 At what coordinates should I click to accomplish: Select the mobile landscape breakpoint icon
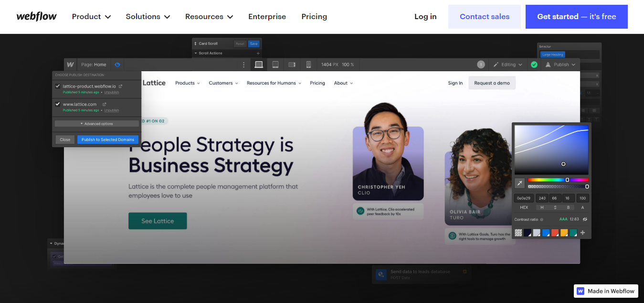pos(292,65)
